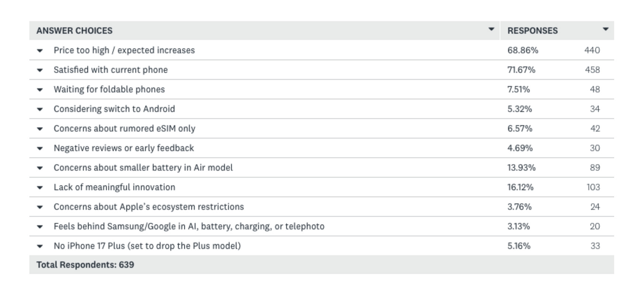Expand the rumored eSIM only row arrow

(x=40, y=129)
